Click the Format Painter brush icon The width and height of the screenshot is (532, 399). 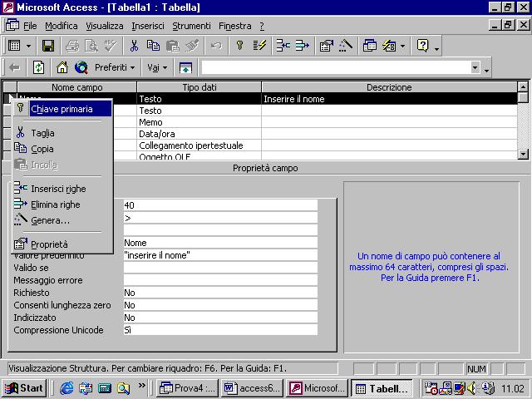coord(192,46)
